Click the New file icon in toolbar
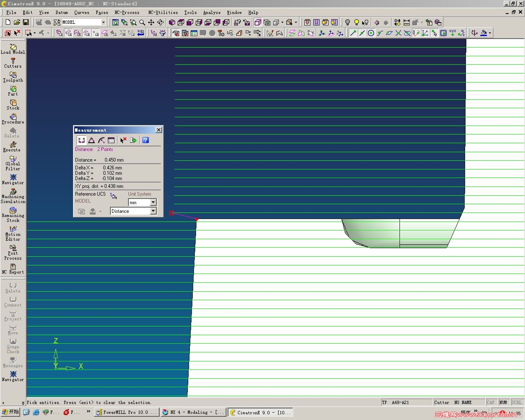 point(8,22)
